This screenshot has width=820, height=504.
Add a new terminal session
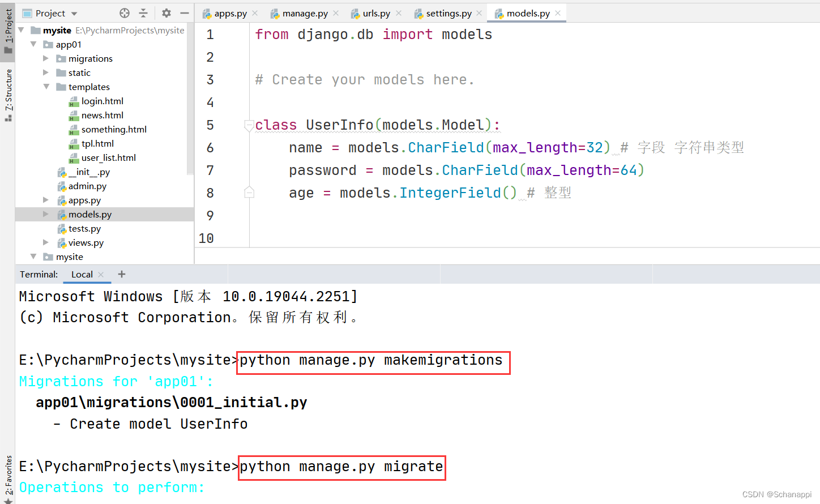pos(122,274)
